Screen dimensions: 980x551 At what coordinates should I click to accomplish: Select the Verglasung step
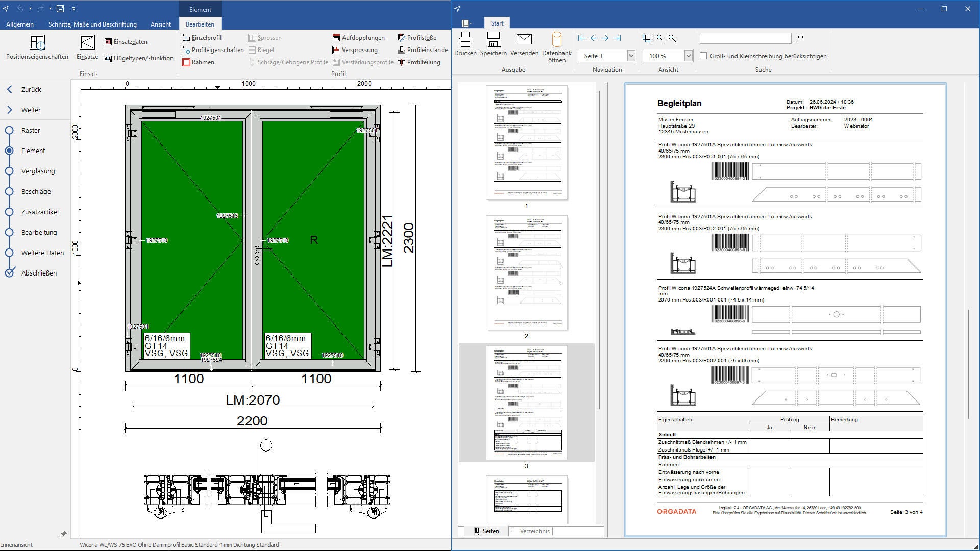tap(38, 171)
